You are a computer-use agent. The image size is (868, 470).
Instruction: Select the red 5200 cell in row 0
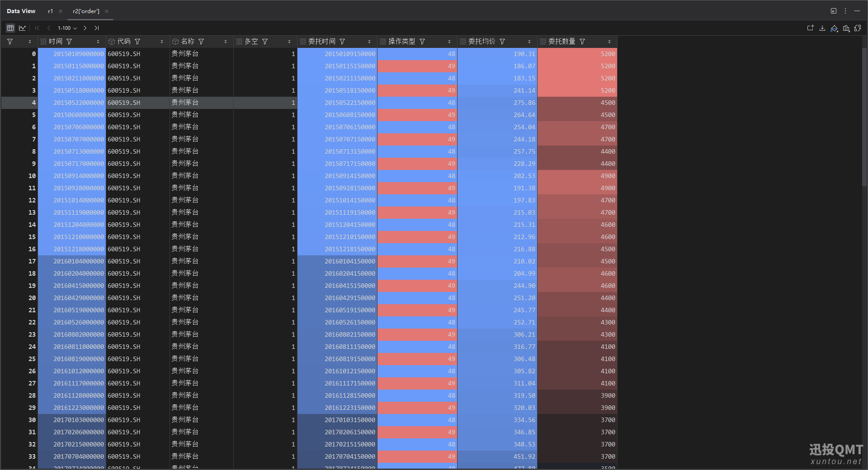[577, 54]
